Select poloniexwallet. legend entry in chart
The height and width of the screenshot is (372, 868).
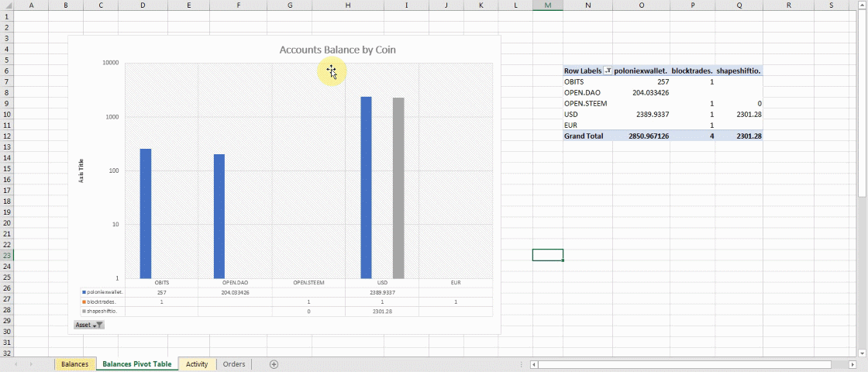coord(102,292)
